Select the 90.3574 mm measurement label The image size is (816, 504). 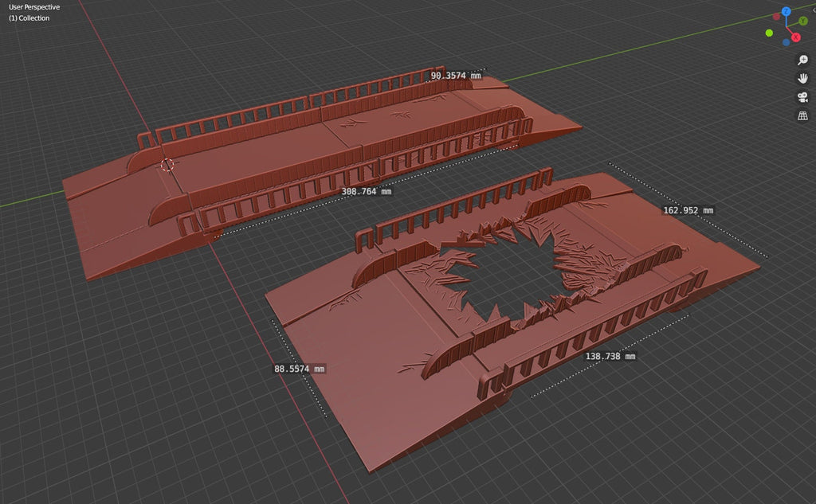[x=456, y=76]
